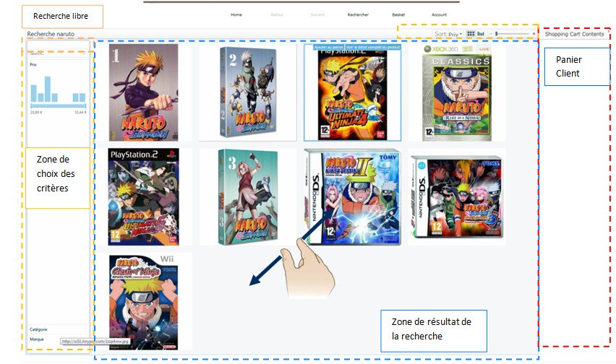Click the zoom out minus icon
The image size is (616, 364).
490,34
